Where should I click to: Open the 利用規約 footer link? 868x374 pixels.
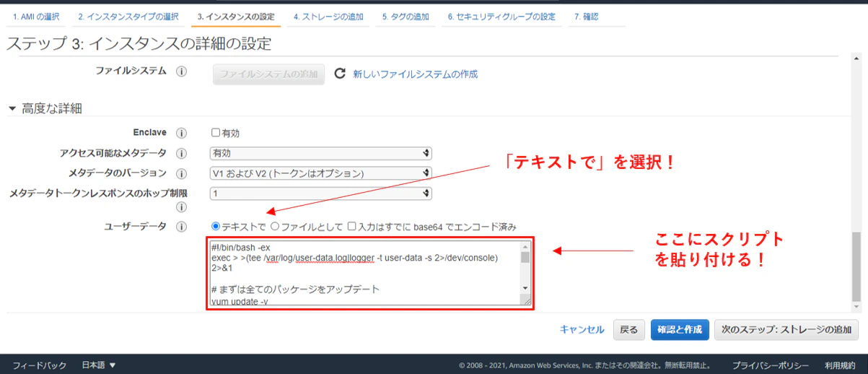point(840,365)
